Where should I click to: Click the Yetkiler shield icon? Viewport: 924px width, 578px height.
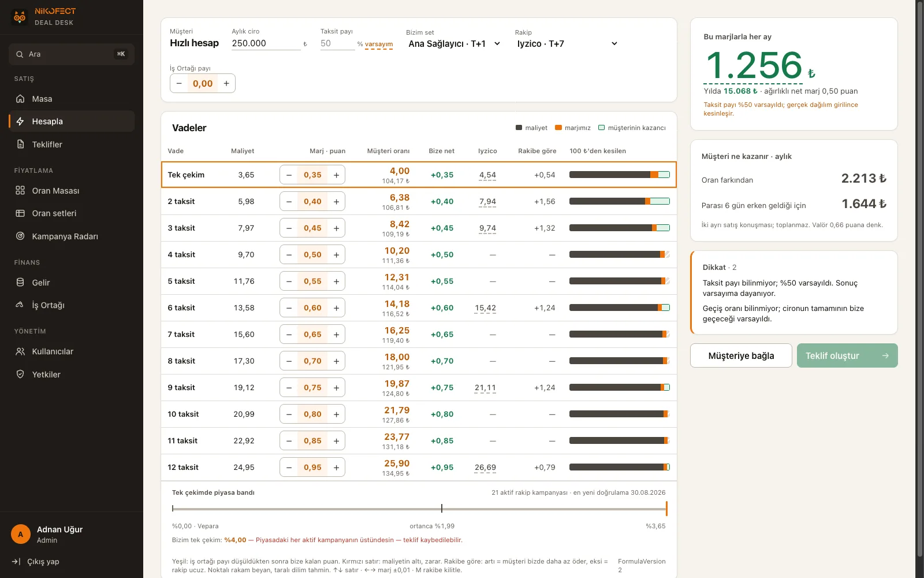(x=20, y=375)
